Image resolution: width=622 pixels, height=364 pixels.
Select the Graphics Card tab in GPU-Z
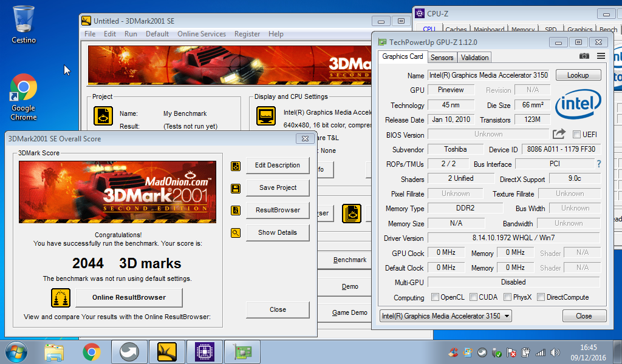click(403, 56)
